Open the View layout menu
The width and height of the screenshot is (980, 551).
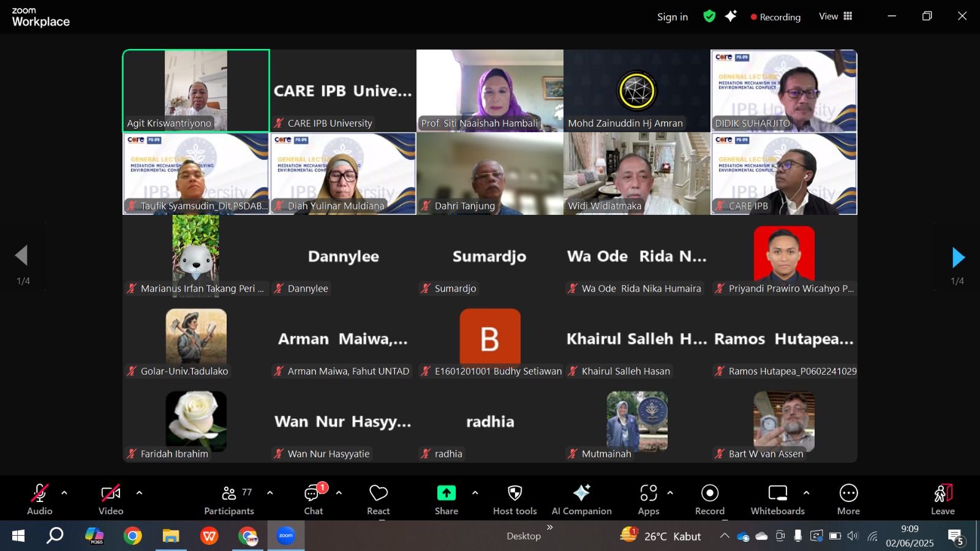[x=835, y=17]
